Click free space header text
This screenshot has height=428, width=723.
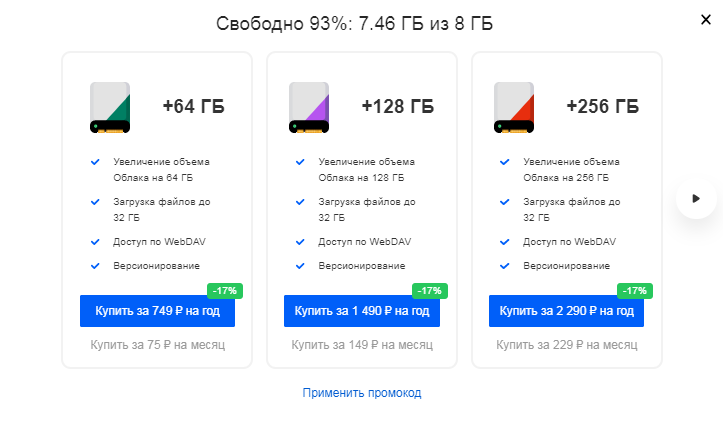(354, 23)
